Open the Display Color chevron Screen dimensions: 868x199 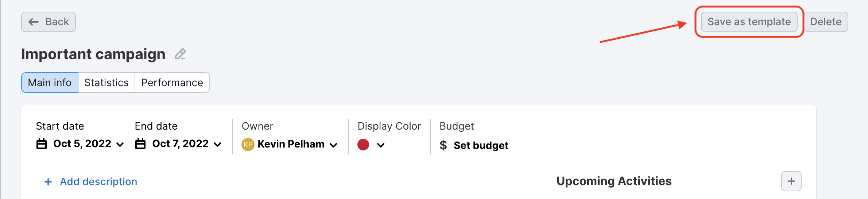tap(381, 145)
